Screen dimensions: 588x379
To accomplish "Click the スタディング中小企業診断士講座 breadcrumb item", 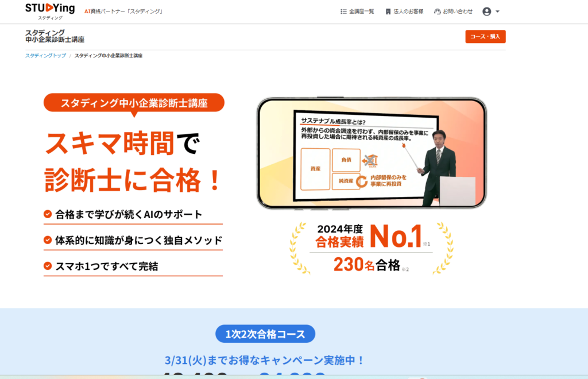I will point(109,56).
